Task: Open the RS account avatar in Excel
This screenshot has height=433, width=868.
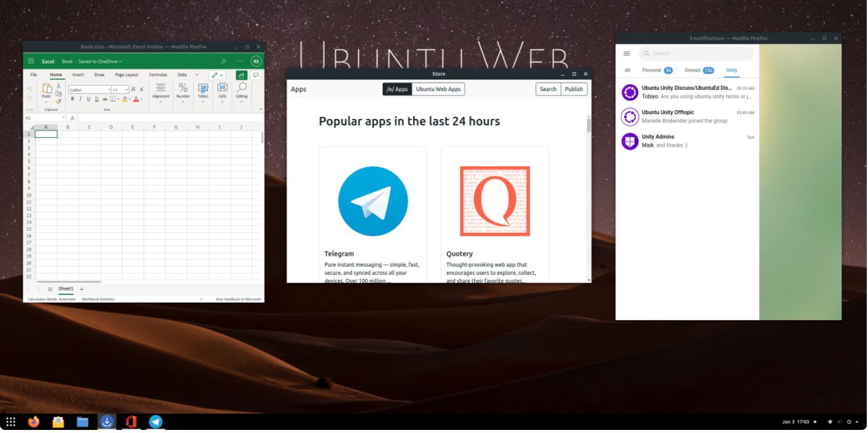Action: tap(256, 61)
